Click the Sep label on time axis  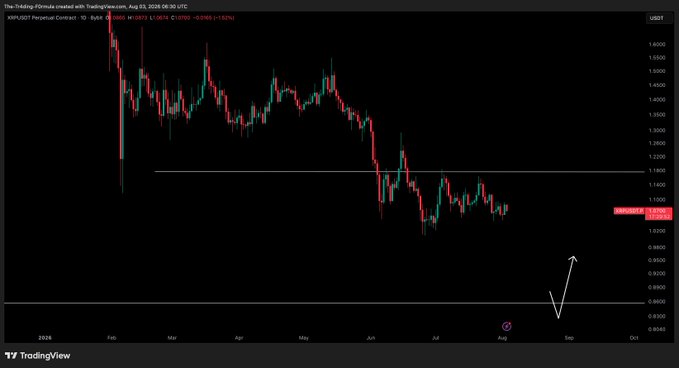pos(569,338)
